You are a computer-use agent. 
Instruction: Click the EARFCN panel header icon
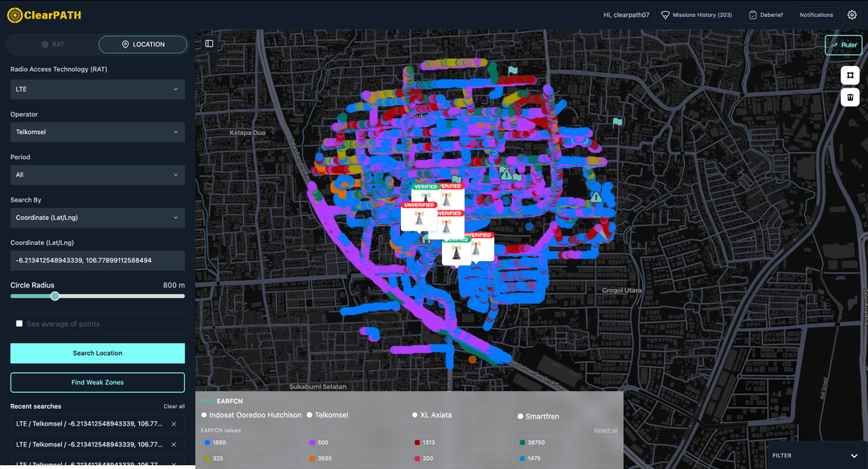207,401
